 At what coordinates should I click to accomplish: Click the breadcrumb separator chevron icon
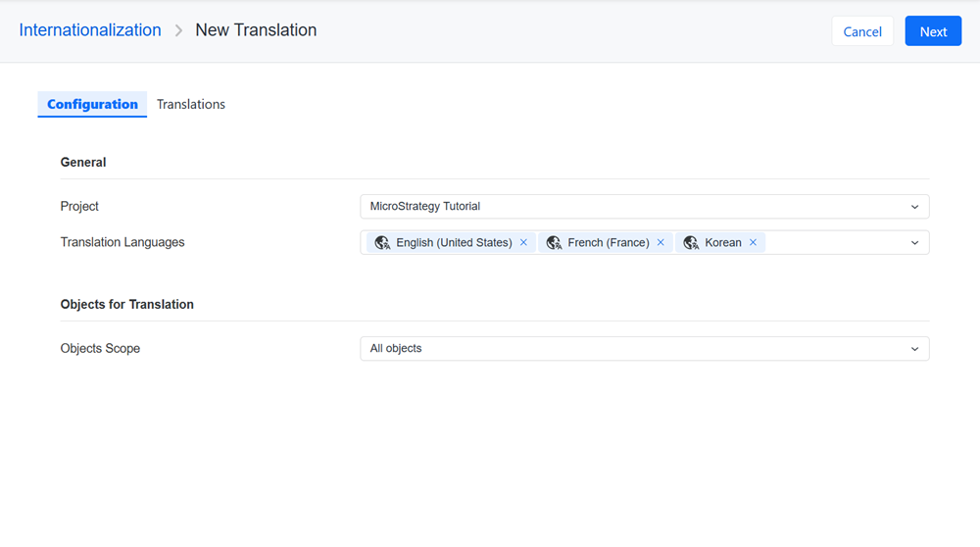point(178,30)
